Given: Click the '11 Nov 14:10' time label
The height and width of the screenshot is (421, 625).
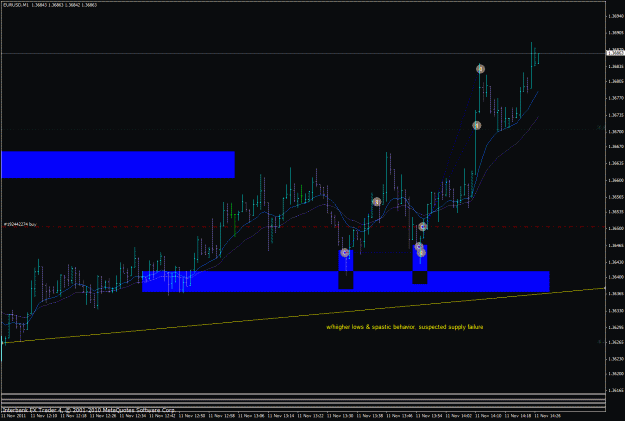Looking at the screenshot, I should tap(489, 416).
